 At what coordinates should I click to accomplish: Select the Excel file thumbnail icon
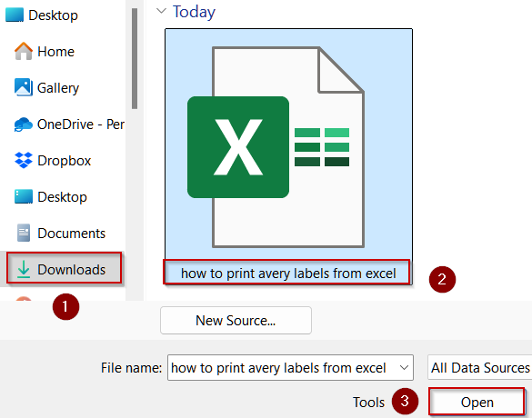[x=276, y=147]
